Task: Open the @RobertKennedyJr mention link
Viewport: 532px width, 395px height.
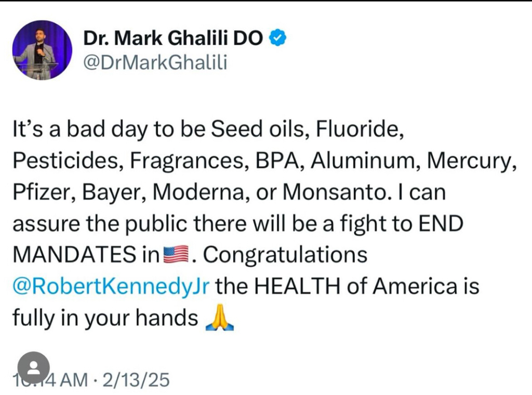Action: pyautogui.click(x=110, y=287)
